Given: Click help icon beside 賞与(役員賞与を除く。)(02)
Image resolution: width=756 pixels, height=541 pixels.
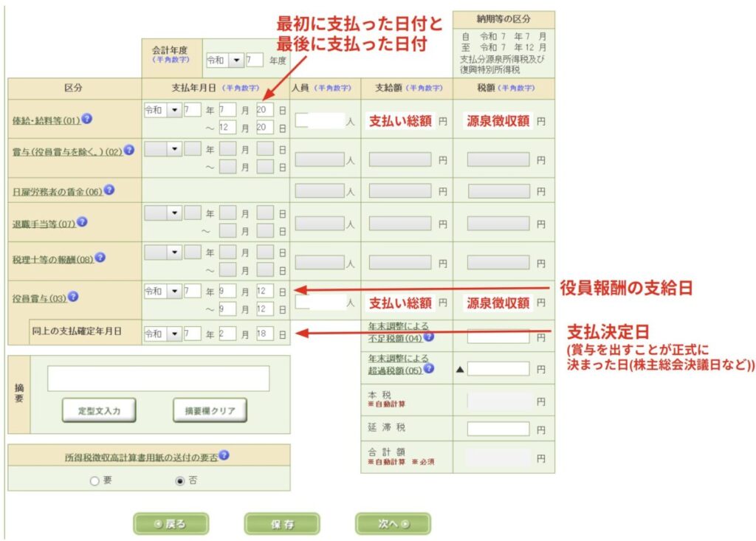Looking at the screenshot, I should (x=129, y=150).
